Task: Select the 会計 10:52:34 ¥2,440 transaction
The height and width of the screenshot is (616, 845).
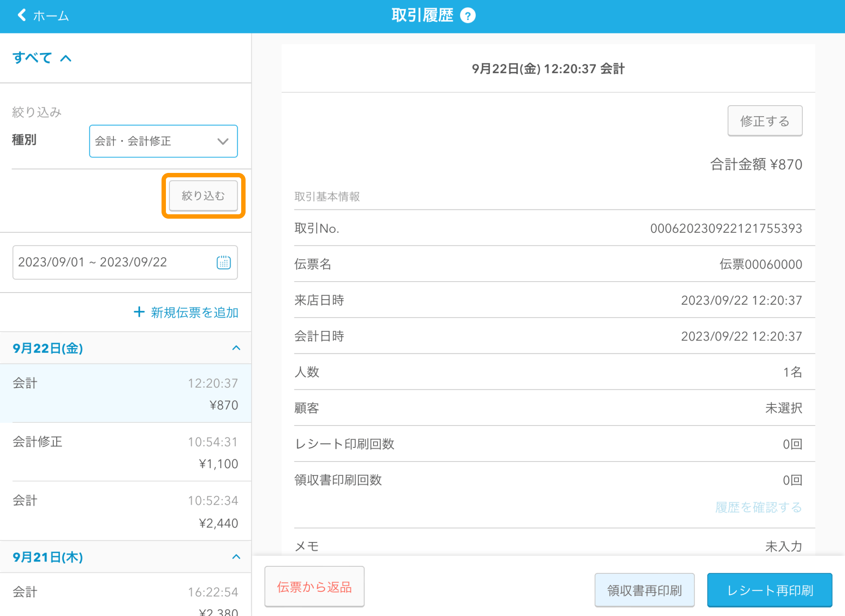Action: pyautogui.click(x=125, y=511)
